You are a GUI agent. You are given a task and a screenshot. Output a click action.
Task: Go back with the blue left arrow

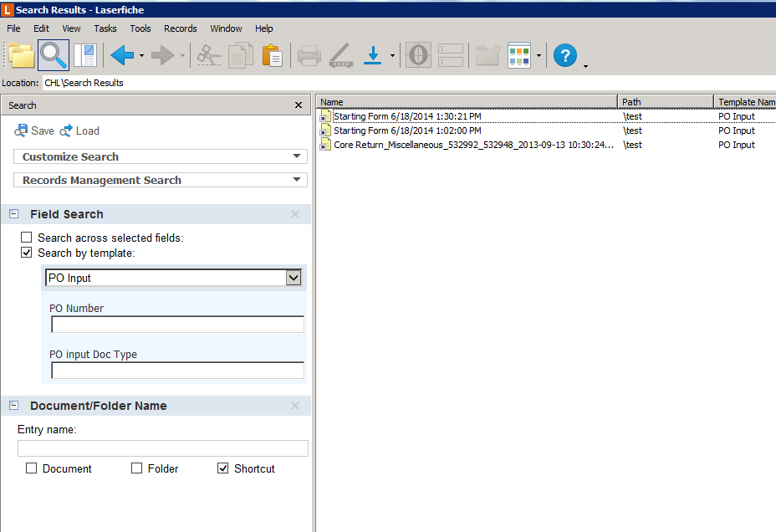122,55
